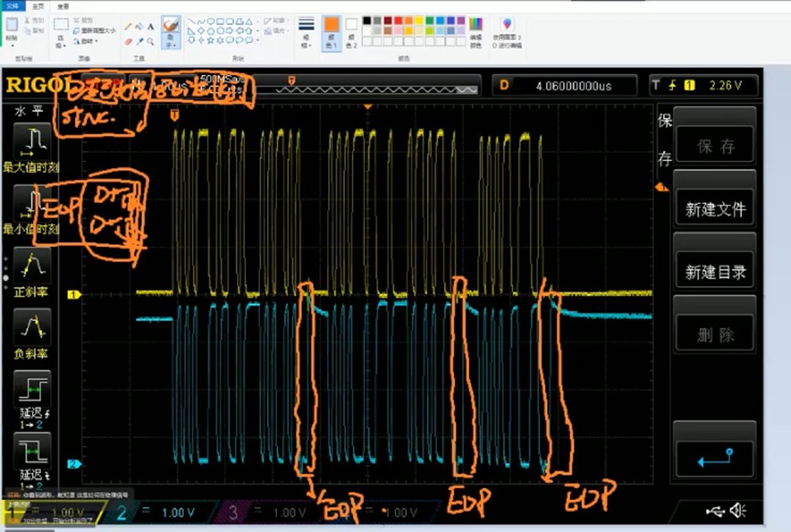
Task: Open the File (文件) menu
Action: (12, 5)
